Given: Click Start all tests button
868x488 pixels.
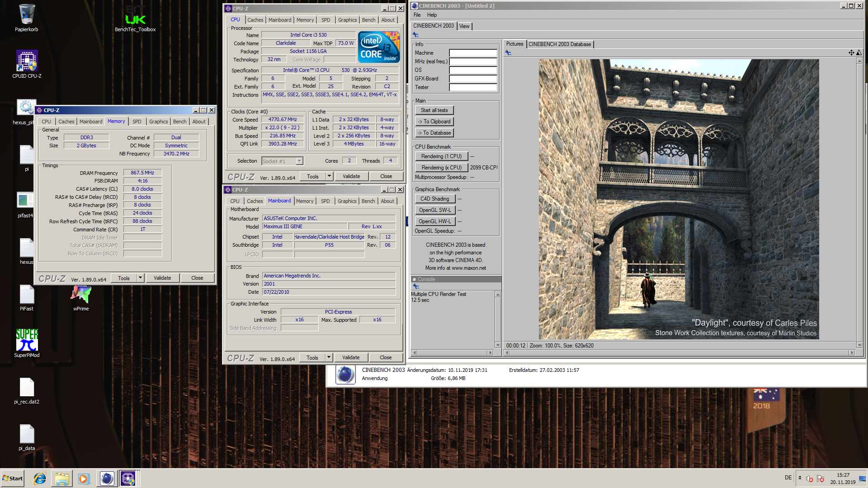Looking at the screenshot, I should [x=434, y=110].
